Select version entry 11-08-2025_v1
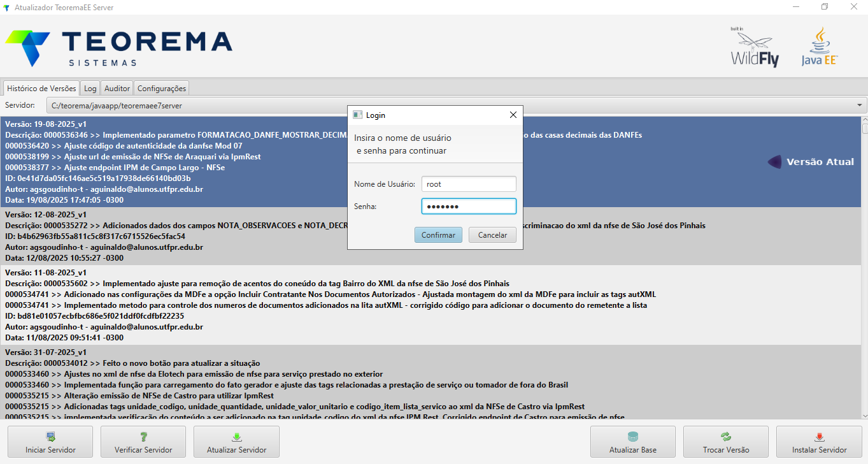Screen dimensions: 868x464 coord(430,305)
